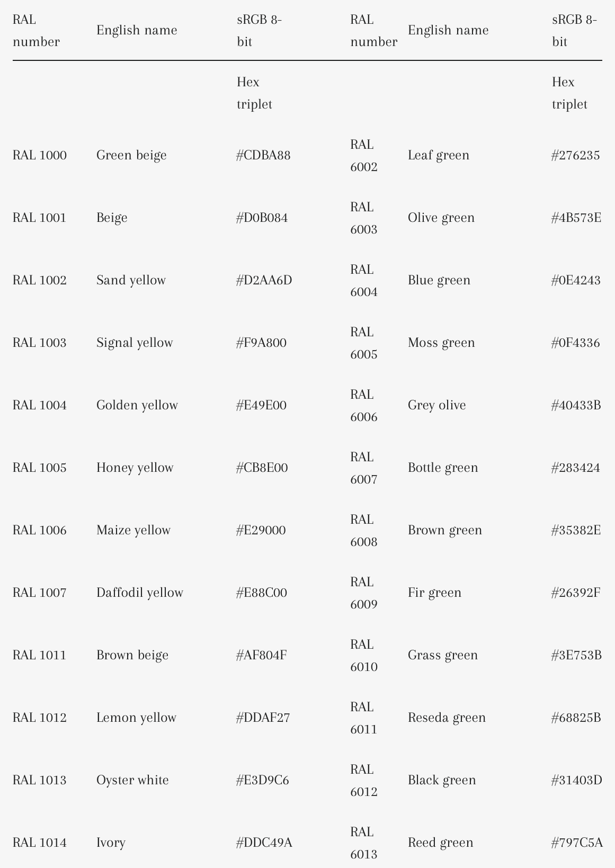Select hex triplet #283424
Viewport: 615px width, 868px height.
[x=575, y=468]
